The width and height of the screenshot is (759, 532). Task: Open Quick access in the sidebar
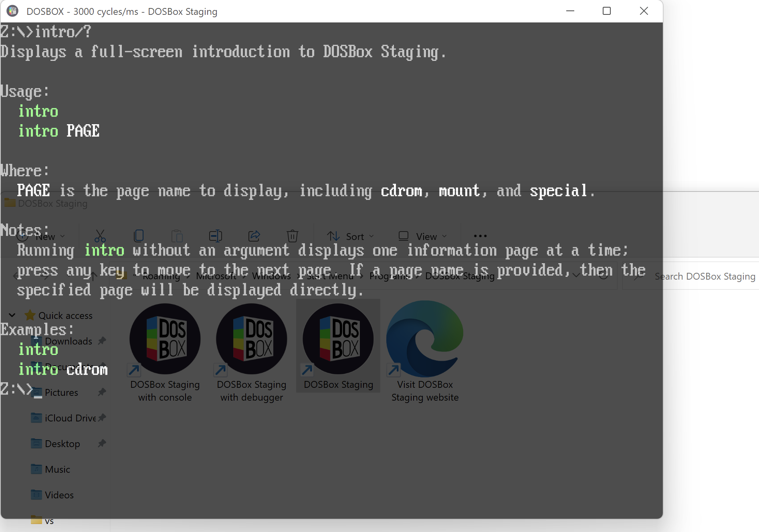[x=59, y=315]
